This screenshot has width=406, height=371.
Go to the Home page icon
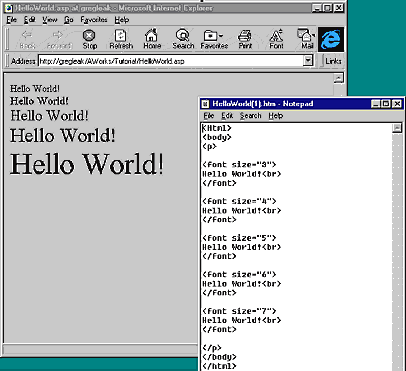click(x=152, y=39)
